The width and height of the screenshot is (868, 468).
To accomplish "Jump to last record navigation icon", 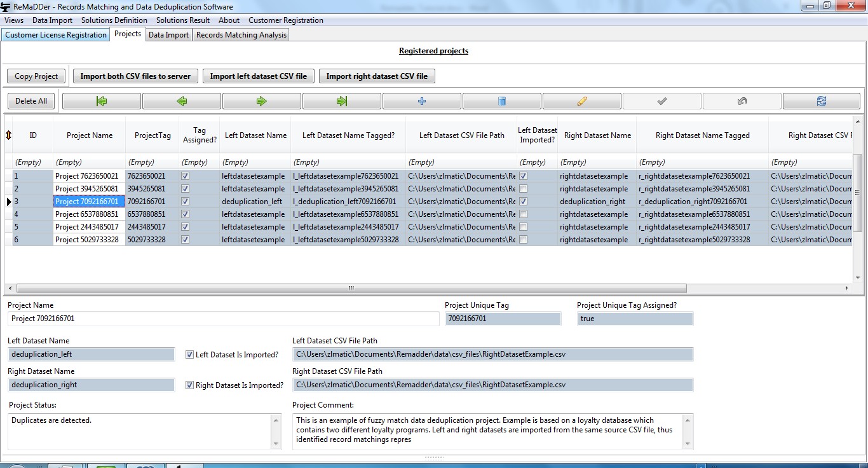I will (x=342, y=101).
